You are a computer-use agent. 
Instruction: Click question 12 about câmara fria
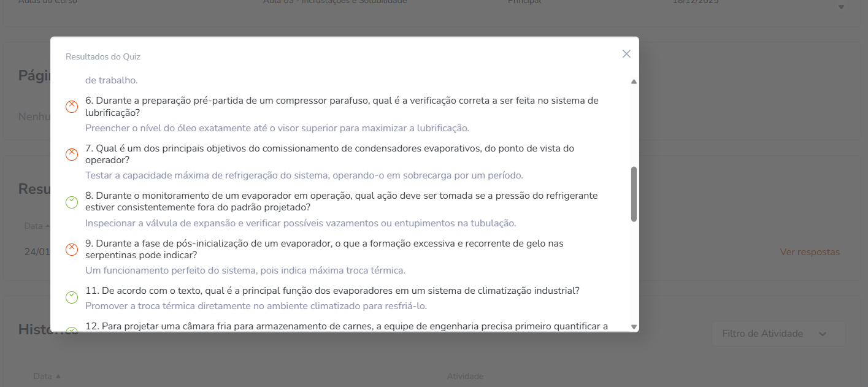346,326
